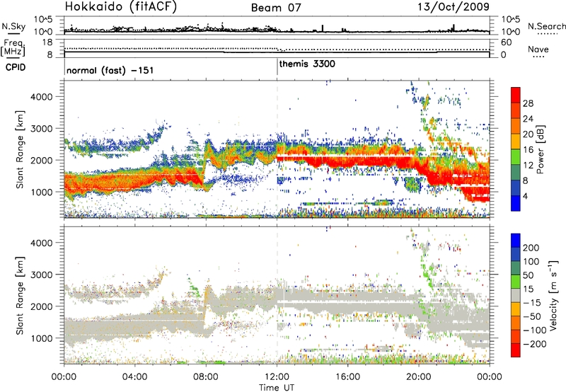
Task: Click the '4' tick on the Power scale
Action: (x=525, y=197)
